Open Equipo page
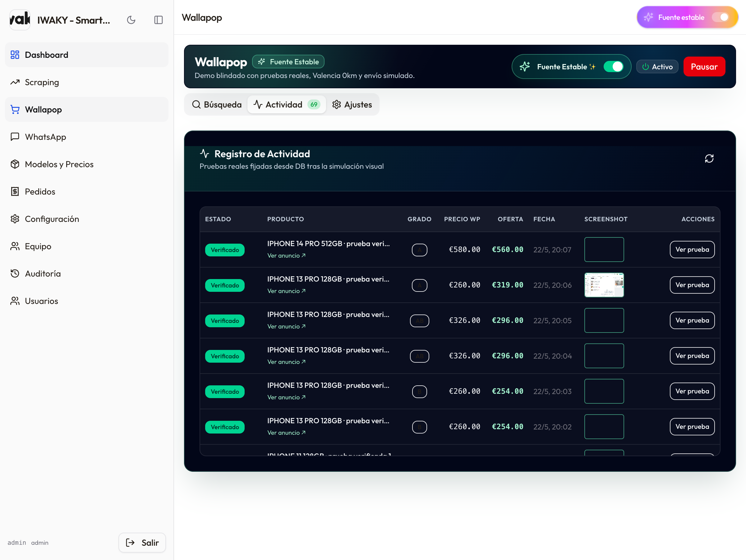This screenshot has width=746, height=560. 87,246
